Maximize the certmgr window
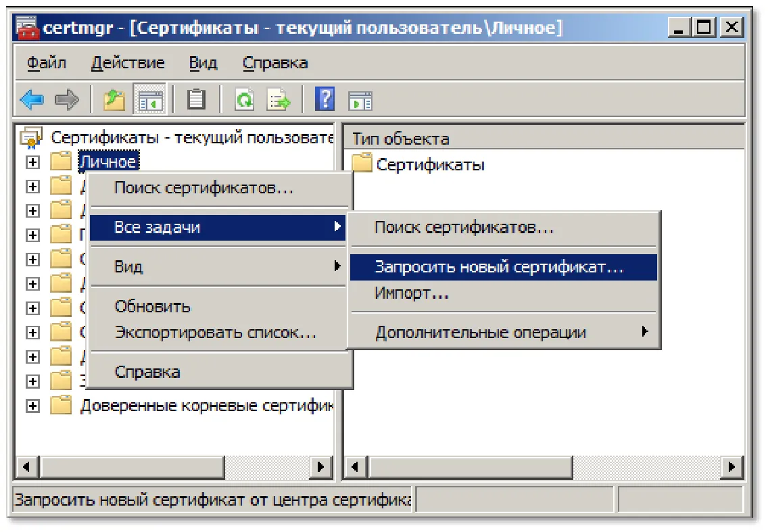This screenshot has width=768, height=532. tap(704, 27)
